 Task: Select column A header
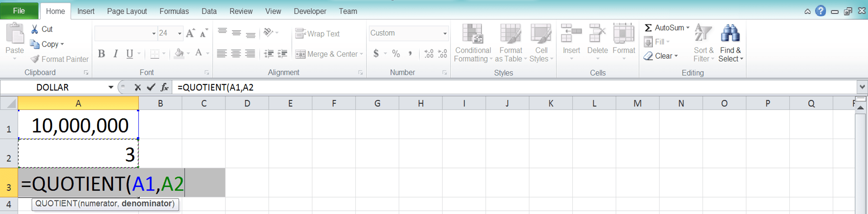(x=78, y=103)
